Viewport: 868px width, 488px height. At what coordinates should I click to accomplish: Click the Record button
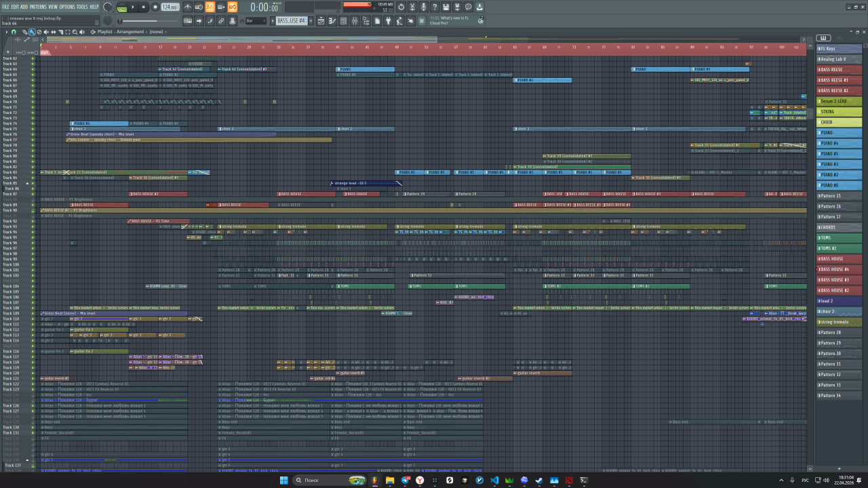155,7
